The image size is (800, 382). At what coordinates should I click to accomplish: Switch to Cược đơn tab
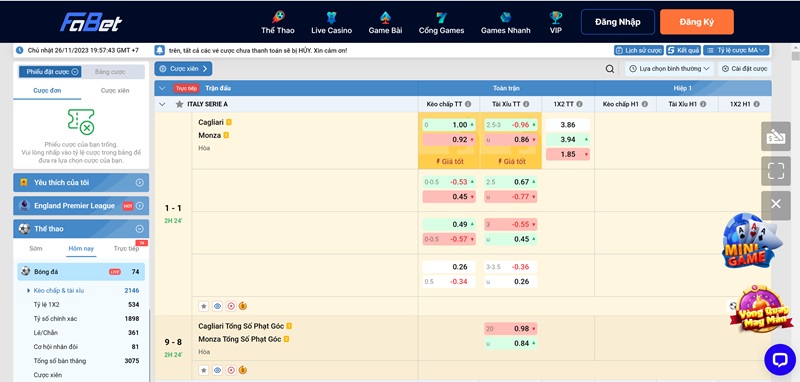[47, 90]
